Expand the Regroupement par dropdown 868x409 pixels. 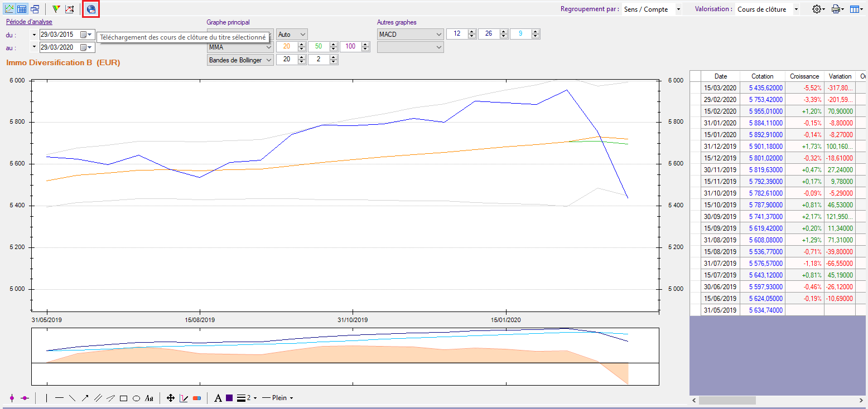[x=678, y=9]
